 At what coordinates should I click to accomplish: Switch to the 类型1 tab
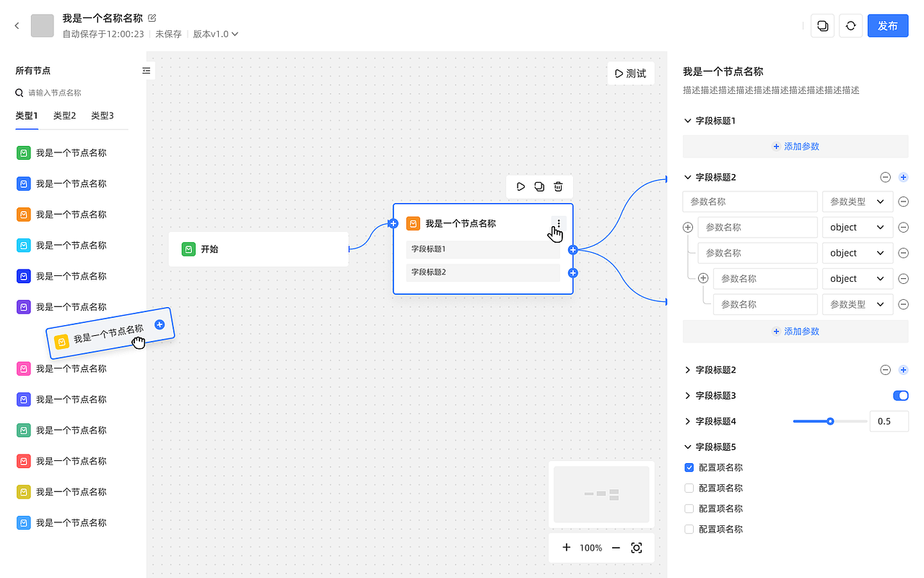click(x=27, y=116)
